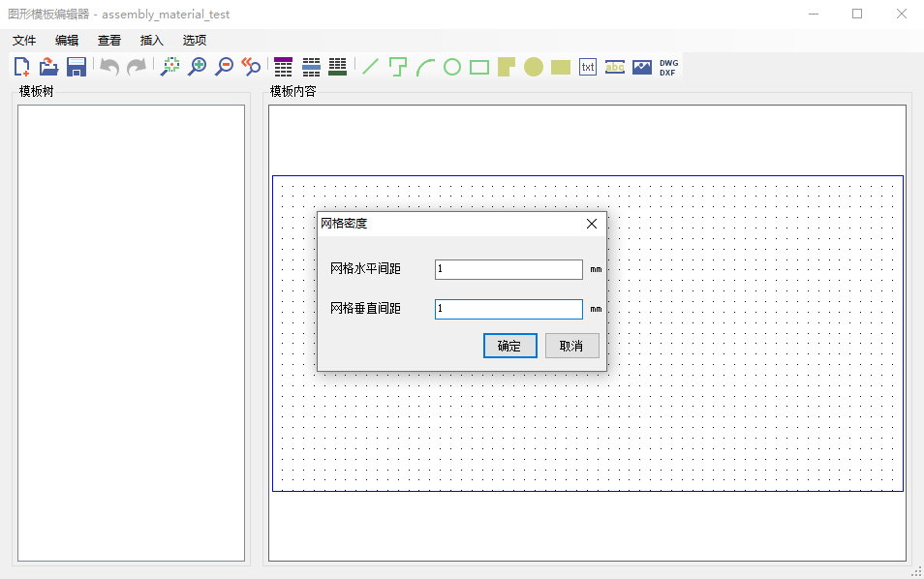Click the 网格水平间距 label
The height and width of the screenshot is (579, 924).
pyautogui.click(x=365, y=268)
